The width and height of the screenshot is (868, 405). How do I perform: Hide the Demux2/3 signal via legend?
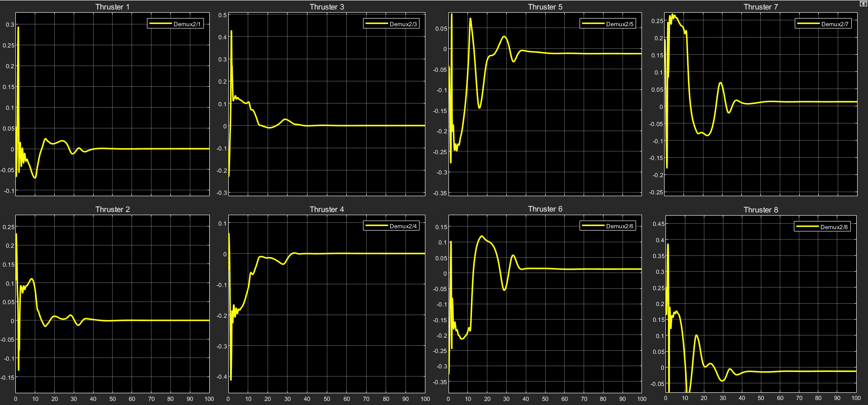coord(403,24)
